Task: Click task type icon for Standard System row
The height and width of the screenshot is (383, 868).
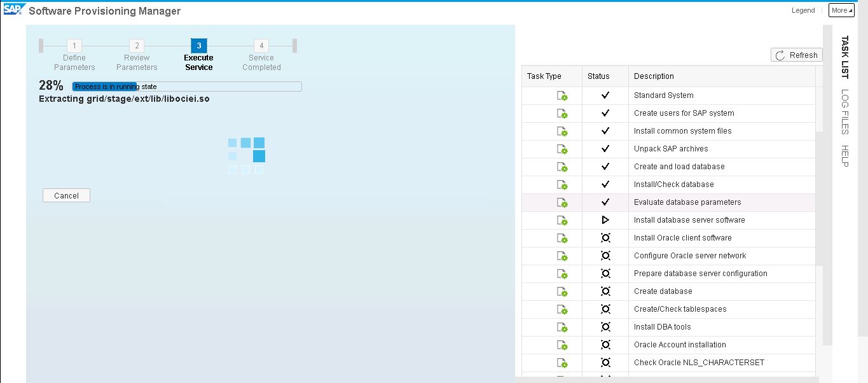Action: click(x=562, y=95)
